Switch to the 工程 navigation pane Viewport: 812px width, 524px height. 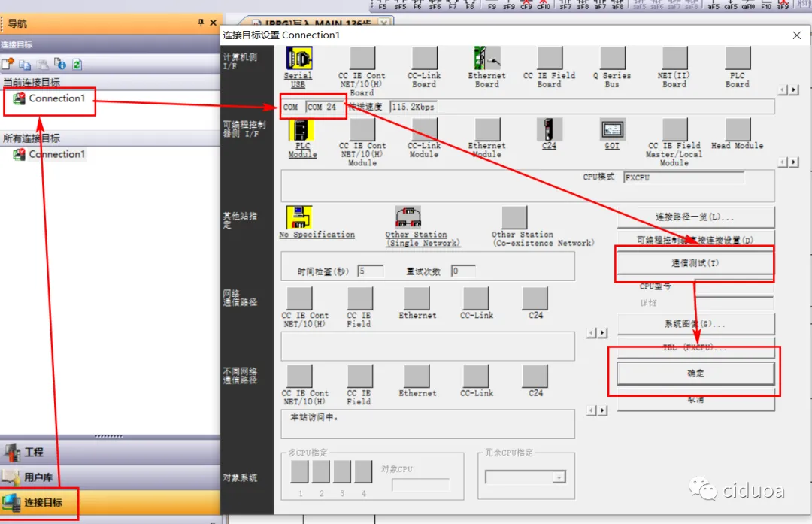[x=110, y=452]
